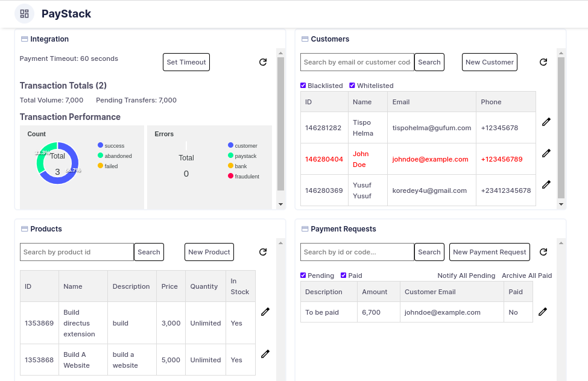Toggle the paystack errors legend swatch
This screenshot has height=381, width=588.
coord(230,156)
